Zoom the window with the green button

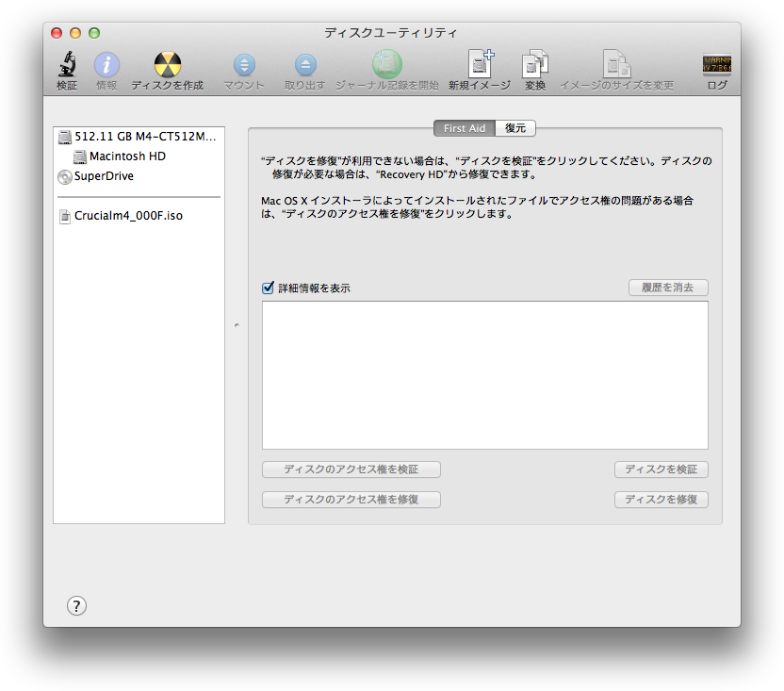point(94,33)
